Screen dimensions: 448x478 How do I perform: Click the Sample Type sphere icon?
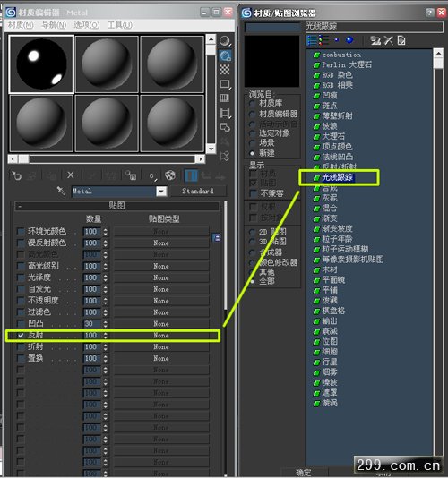click(225, 41)
